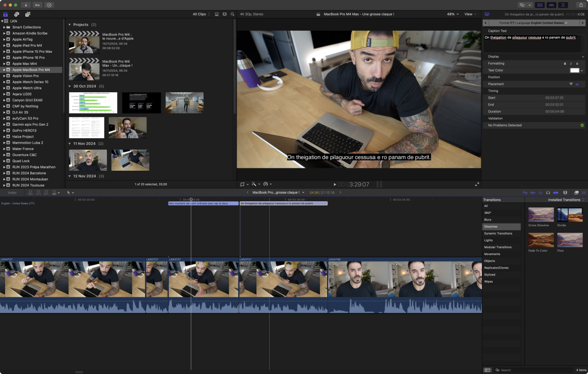The width and height of the screenshot is (588, 374).
Task: Click the dual-display workspace icon
Action: pyautogui.click(x=522, y=5)
